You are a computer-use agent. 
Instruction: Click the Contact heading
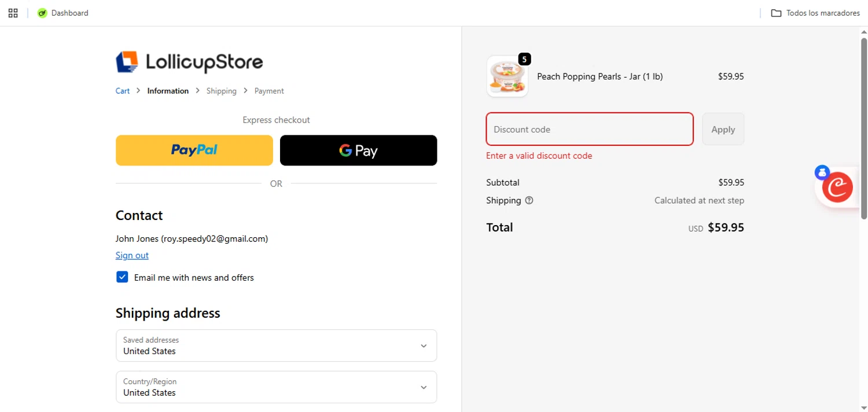click(139, 215)
